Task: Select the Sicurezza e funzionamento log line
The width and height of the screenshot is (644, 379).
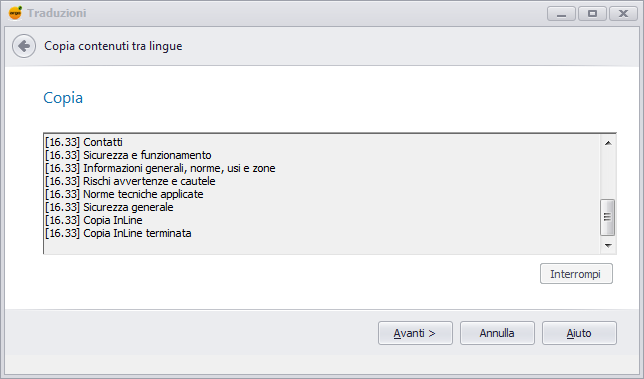Action: 128,155
